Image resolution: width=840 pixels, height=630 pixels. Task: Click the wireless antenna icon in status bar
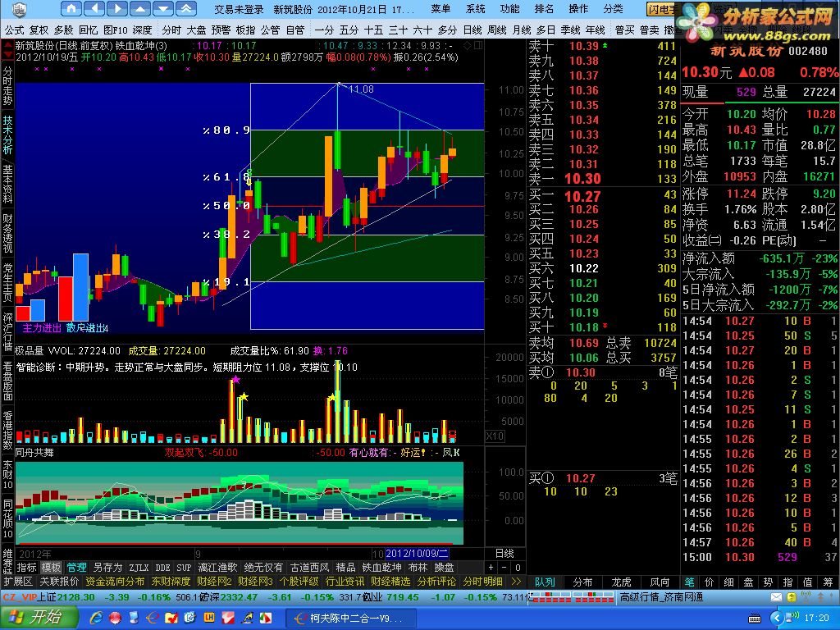coord(806,597)
